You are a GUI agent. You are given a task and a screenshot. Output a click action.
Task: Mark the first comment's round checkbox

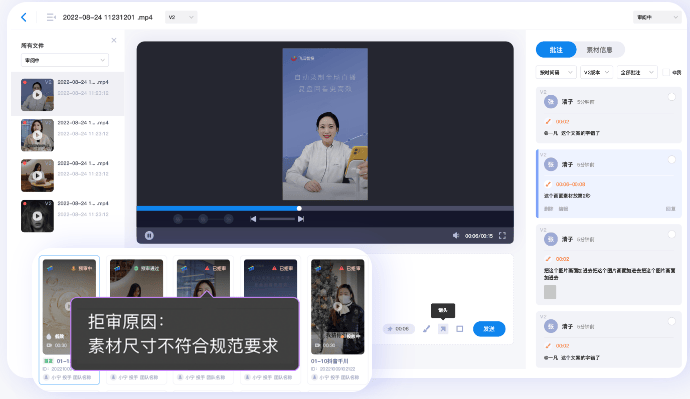click(672, 97)
